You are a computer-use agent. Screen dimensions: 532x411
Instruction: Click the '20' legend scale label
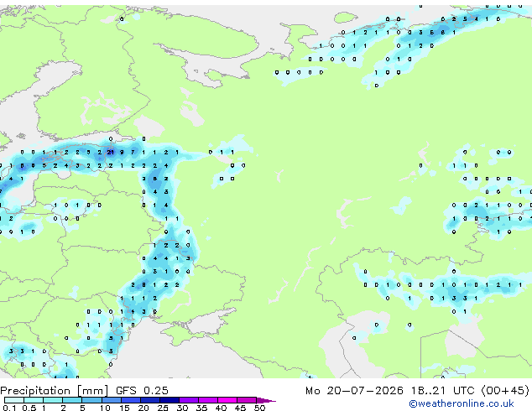(x=143, y=408)
